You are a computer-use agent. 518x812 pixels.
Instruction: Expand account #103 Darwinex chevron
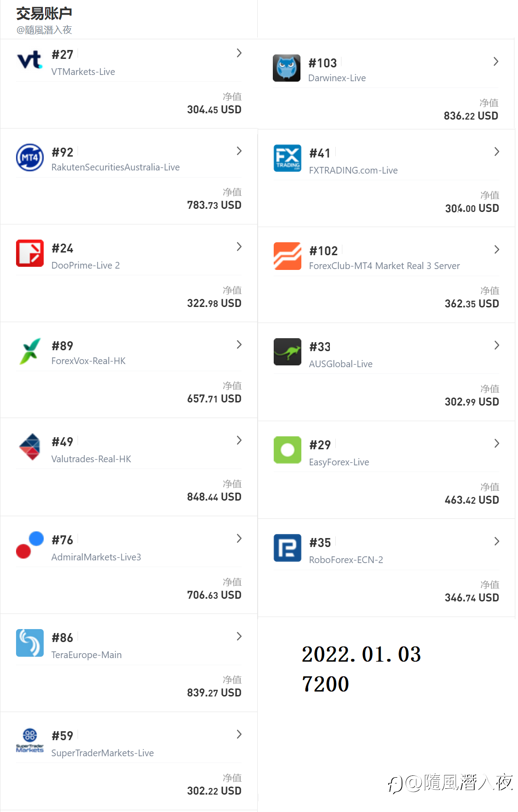[x=496, y=62]
